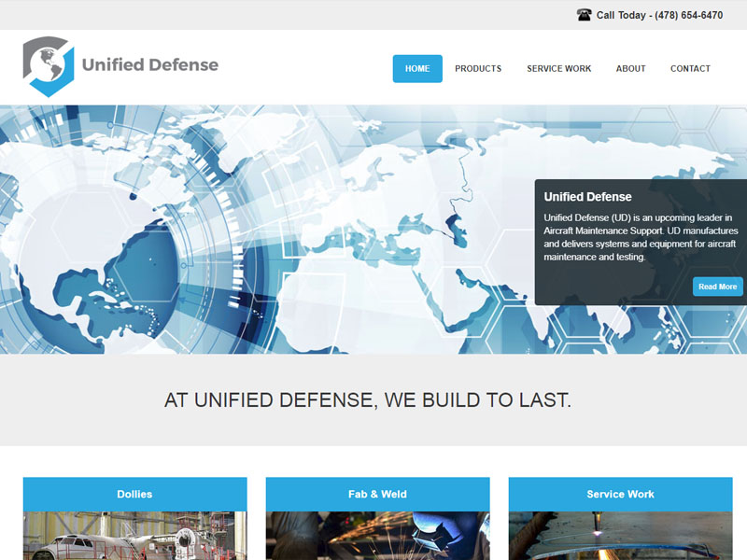Open the Service Work card header
This screenshot has width=747, height=560.
(x=620, y=495)
